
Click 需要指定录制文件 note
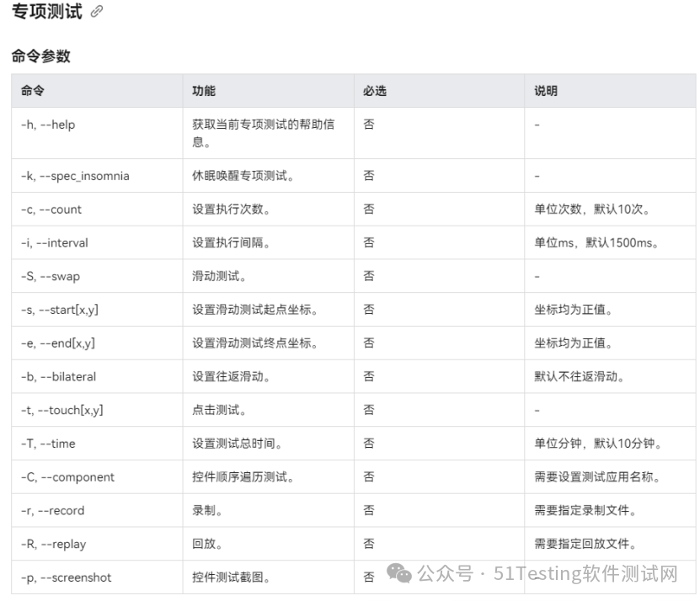tap(585, 510)
